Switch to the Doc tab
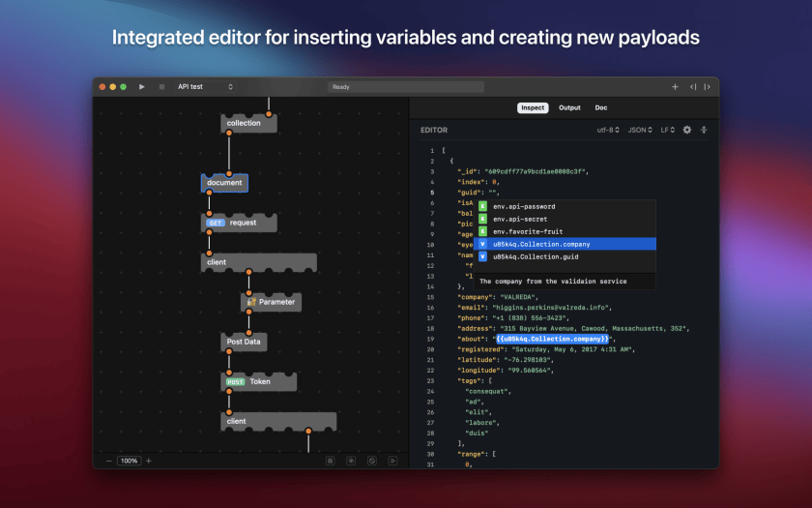812x508 pixels. pyautogui.click(x=600, y=107)
